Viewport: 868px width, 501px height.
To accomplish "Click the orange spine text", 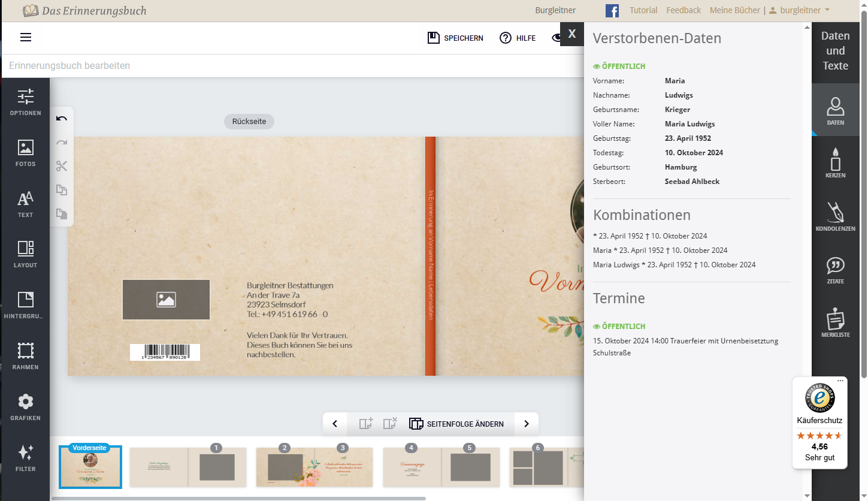I will coord(430,256).
